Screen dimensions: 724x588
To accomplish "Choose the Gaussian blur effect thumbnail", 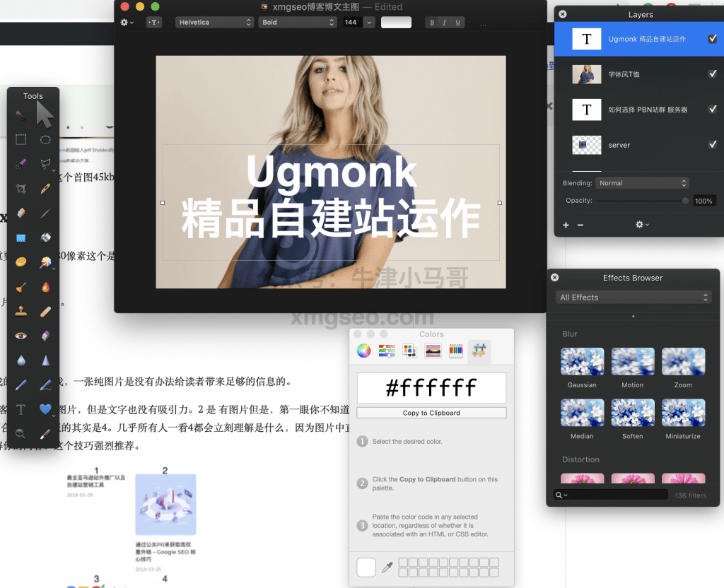I will click(x=582, y=361).
